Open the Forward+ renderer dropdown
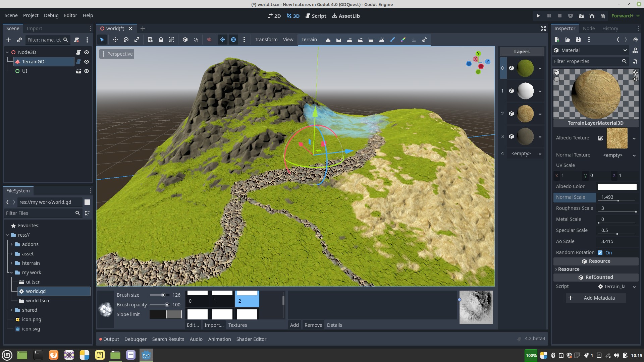This screenshot has height=362, width=644. click(x=626, y=16)
